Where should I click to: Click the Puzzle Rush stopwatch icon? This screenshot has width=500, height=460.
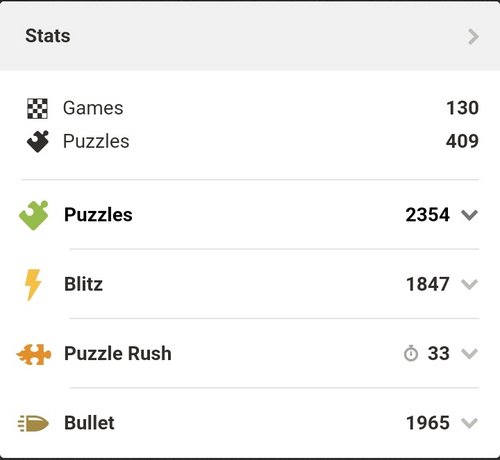pos(411,354)
